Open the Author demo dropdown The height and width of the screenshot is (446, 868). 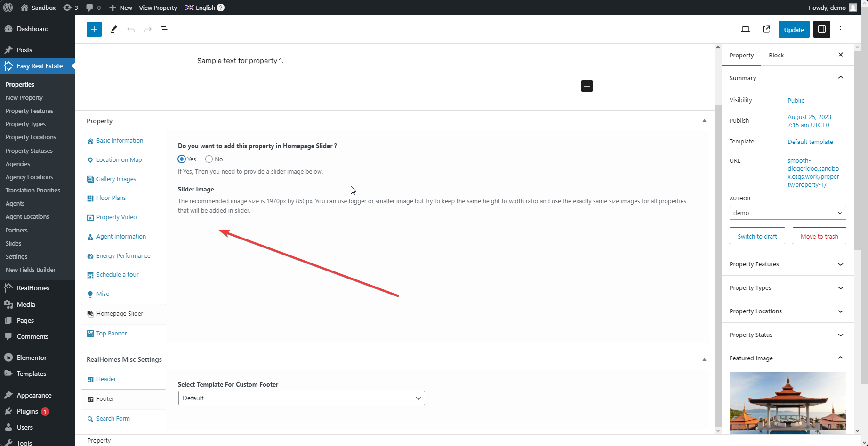pos(788,213)
